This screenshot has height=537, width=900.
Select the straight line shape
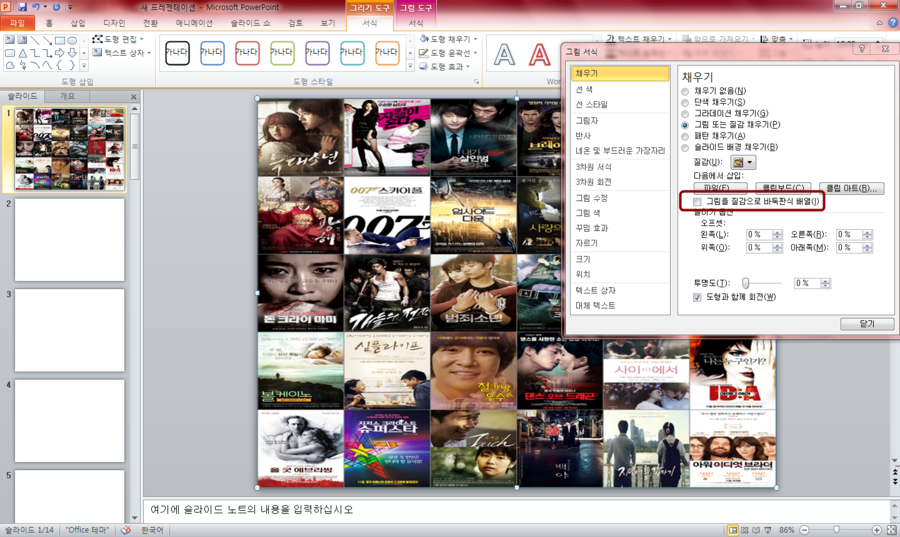(35, 41)
